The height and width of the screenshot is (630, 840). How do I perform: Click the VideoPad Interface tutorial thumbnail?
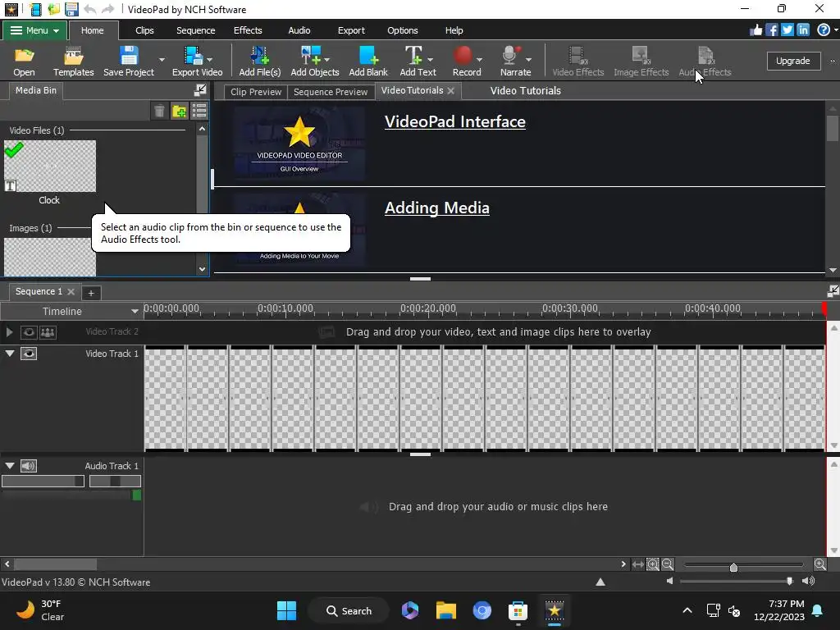299,144
